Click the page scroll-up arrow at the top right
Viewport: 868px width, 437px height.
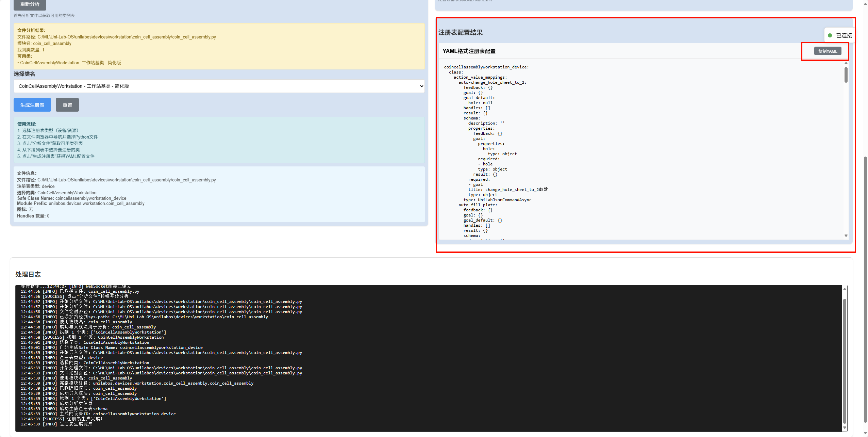pos(865,3)
